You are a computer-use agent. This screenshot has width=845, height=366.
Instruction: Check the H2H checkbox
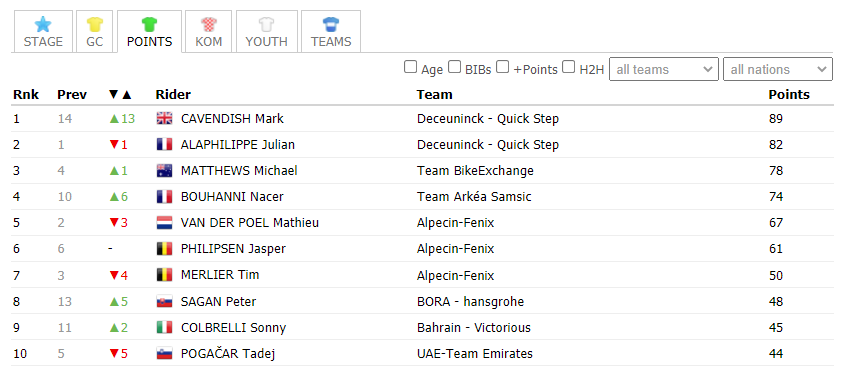pyautogui.click(x=569, y=67)
